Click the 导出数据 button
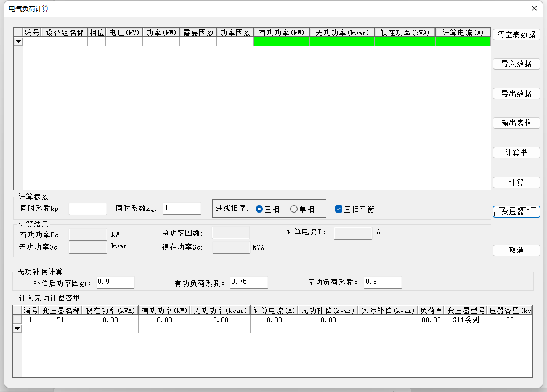Image resolution: width=547 pixels, height=392 pixels. pyautogui.click(x=516, y=94)
